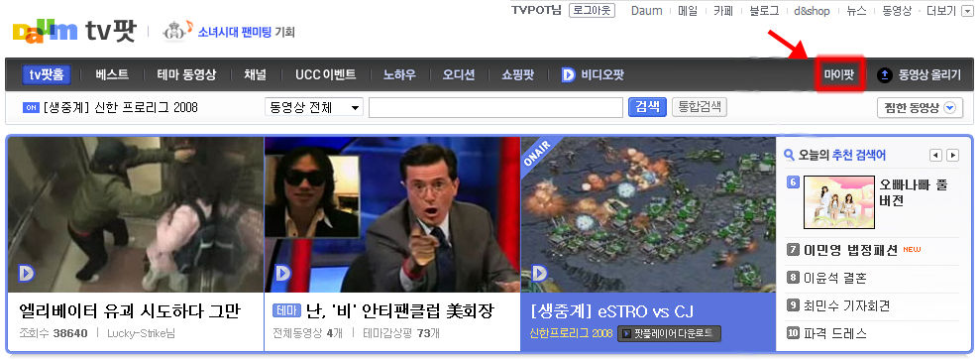Open the eSTRO vs CJ game thumbnail
Image resolution: width=980 pixels, height=361 pixels.
coord(648,214)
